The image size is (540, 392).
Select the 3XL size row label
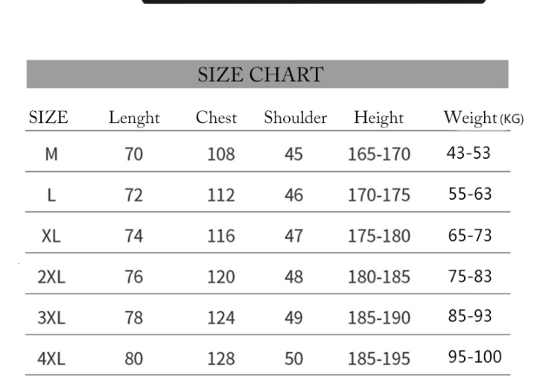51,318
